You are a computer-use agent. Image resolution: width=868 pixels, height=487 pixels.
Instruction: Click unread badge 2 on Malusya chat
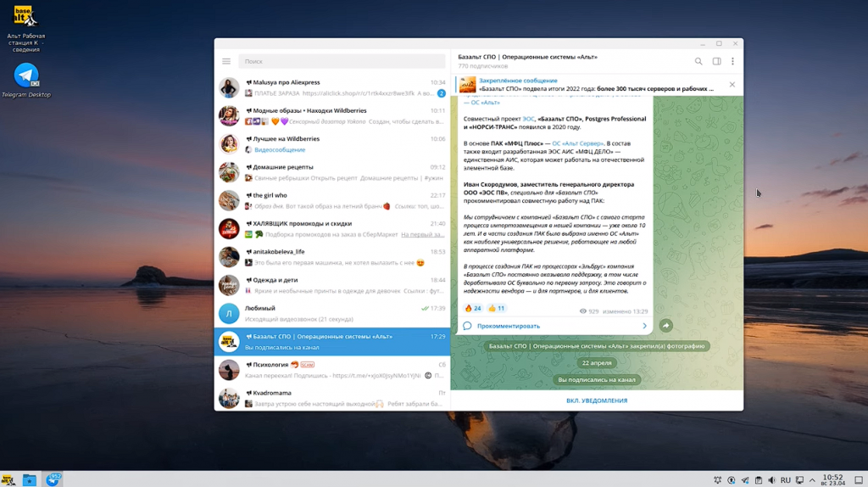(x=441, y=93)
